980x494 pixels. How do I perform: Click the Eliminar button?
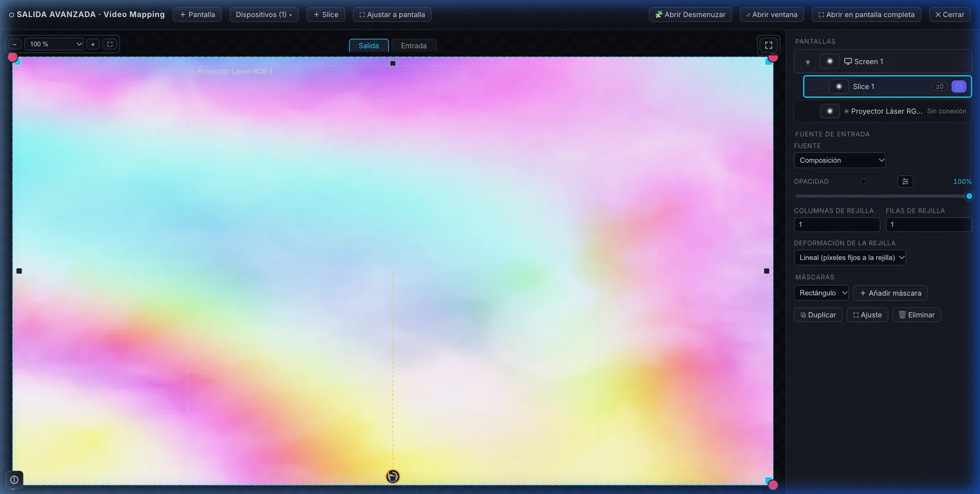coord(917,315)
